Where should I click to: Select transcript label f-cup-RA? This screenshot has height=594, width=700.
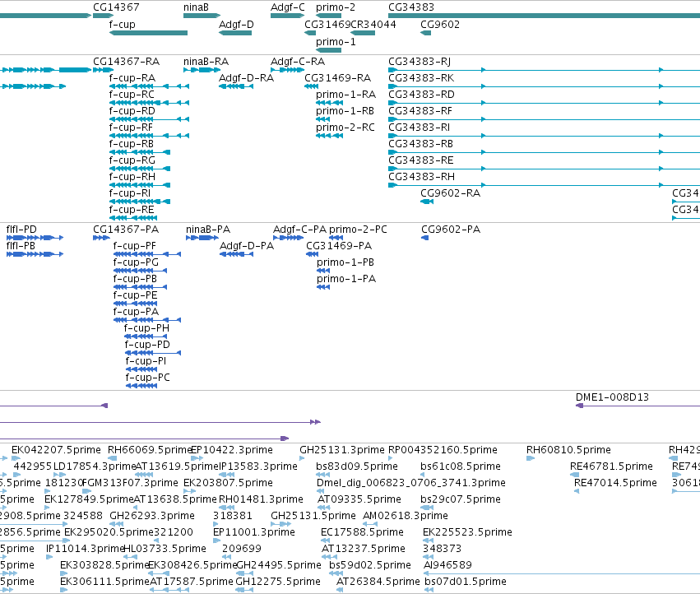[132, 78]
